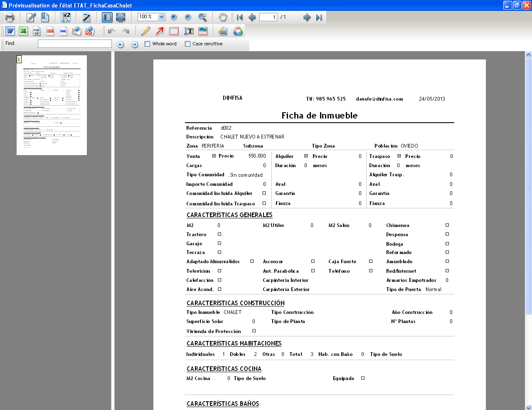The width and height of the screenshot is (532, 410).
Task: Click the find next arrow button
Action: coord(135,44)
